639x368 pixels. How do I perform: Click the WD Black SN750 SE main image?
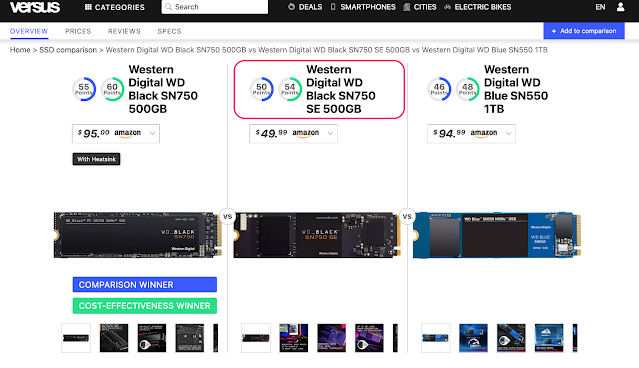(317, 235)
